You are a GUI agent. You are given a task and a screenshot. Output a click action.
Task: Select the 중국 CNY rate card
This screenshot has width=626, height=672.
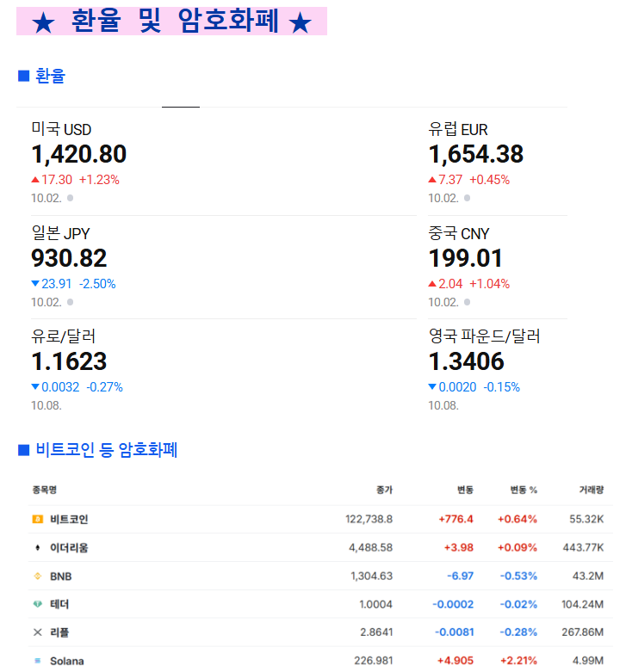(x=465, y=257)
